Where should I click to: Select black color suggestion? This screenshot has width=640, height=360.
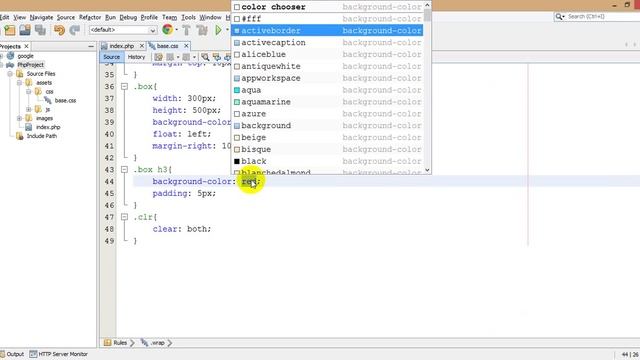tap(327, 161)
